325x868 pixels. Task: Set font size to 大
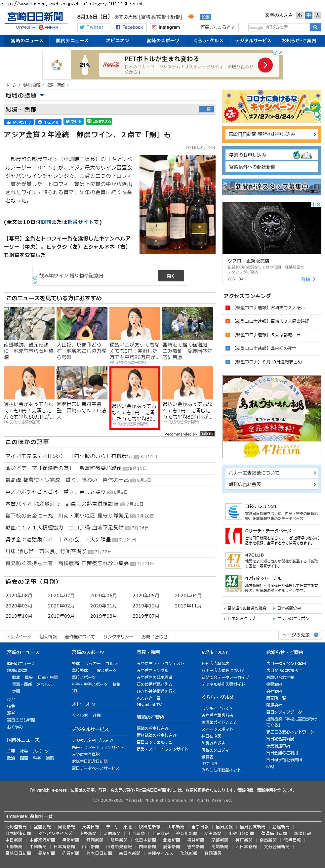coord(317,15)
